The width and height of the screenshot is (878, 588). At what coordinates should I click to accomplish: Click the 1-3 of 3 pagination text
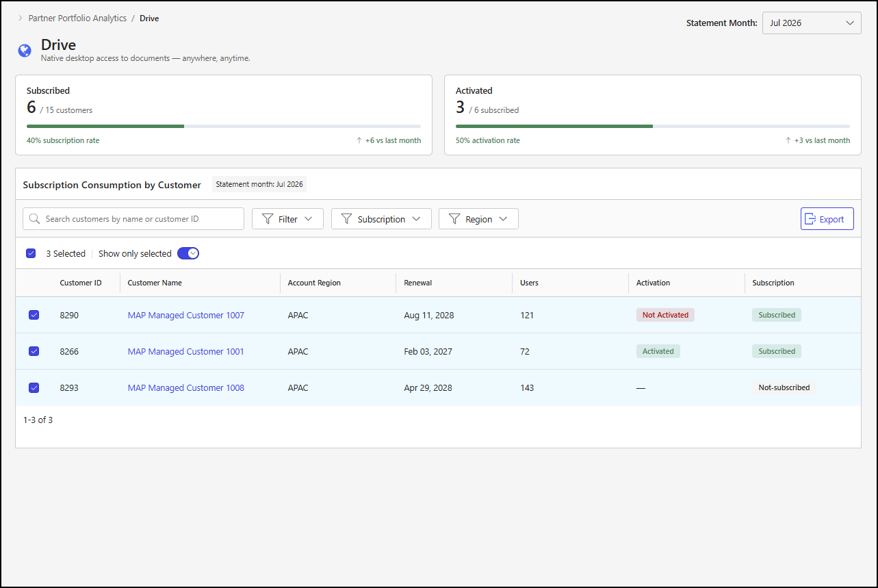click(38, 420)
